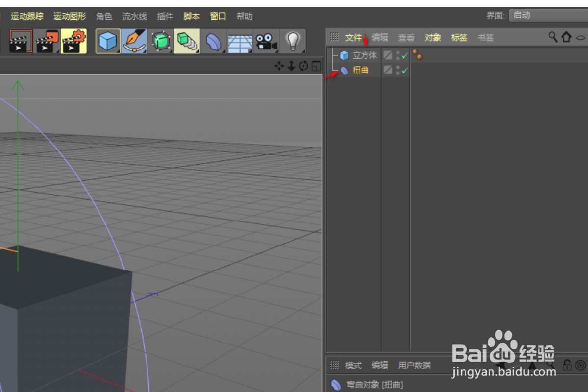Click viewport zoom (dolly) icon
This screenshot has width=588, height=392.
291,66
